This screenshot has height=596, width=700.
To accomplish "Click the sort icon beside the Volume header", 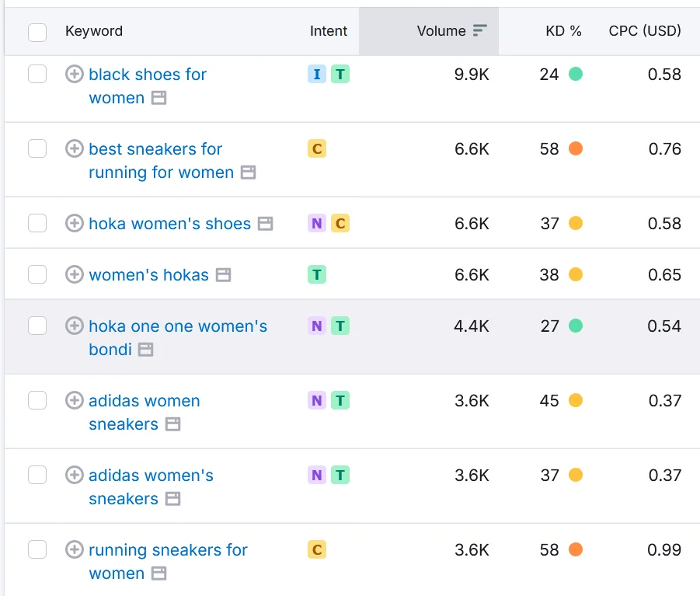I will (x=479, y=30).
